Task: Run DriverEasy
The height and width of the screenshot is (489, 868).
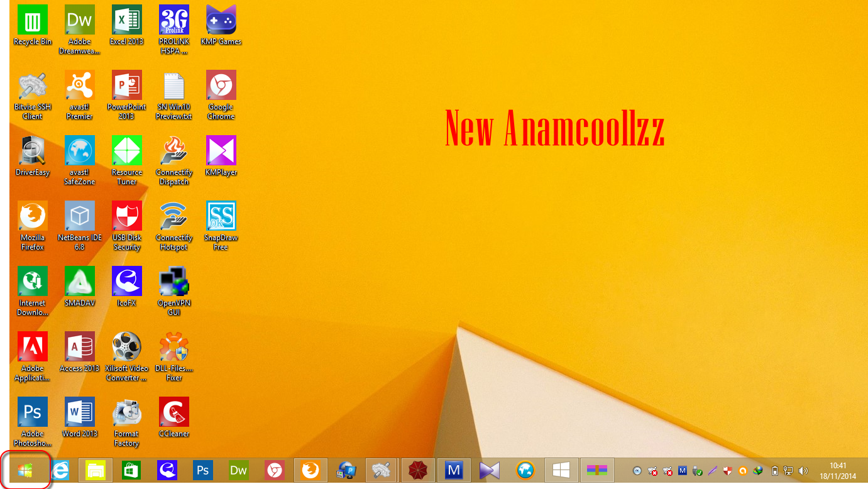Action: coord(32,151)
